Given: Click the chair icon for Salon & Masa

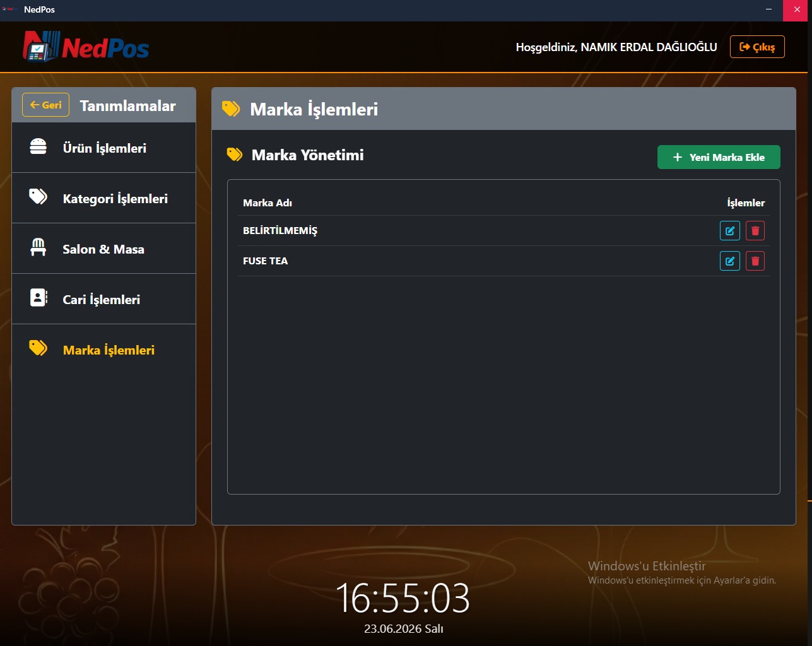Looking at the screenshot, I should coord(38,247).
